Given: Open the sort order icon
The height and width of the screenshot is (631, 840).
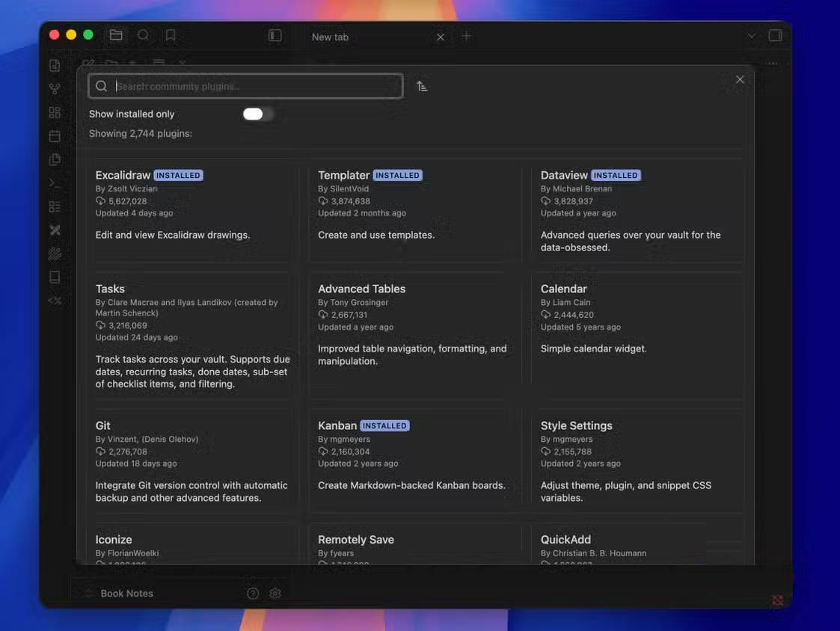Looking at the screenshot, I should (x=422, y=86).
